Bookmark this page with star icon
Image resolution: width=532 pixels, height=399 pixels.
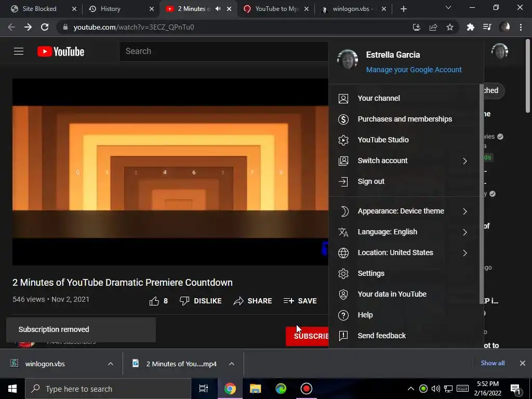(450, 27)
